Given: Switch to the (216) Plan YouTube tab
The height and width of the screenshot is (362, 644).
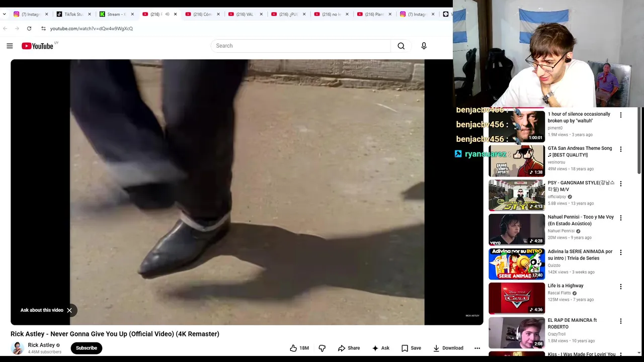Looking at the screenshot, I should click(373, 14).
